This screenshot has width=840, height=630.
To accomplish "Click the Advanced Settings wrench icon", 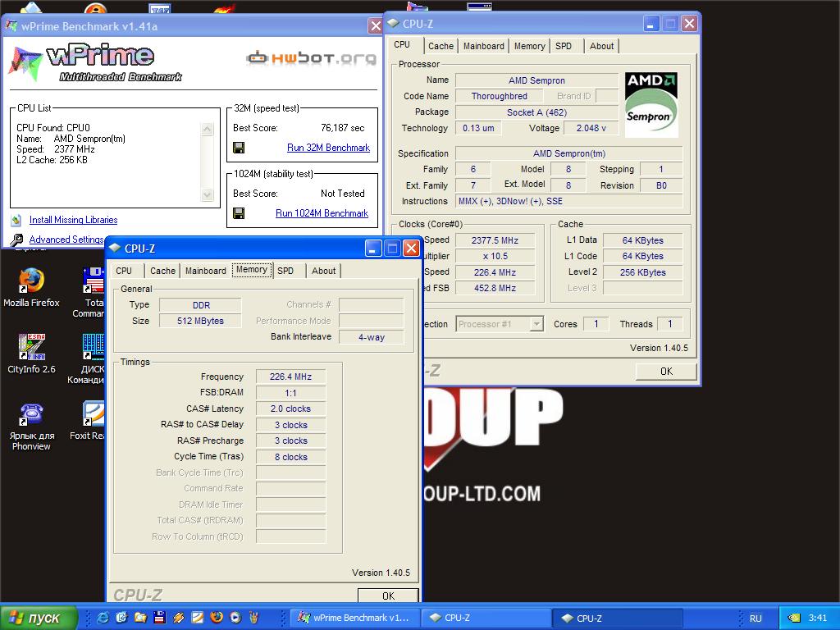I will 16,240.
